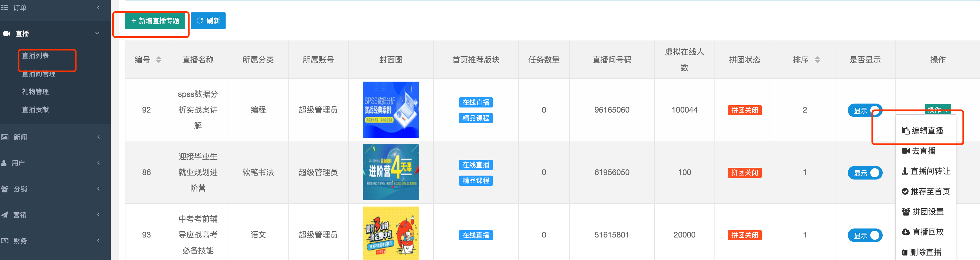Collapse the 直播 sidebar section chevron
The width and height of the screenshot is (980, 260).
pos(97,33)
